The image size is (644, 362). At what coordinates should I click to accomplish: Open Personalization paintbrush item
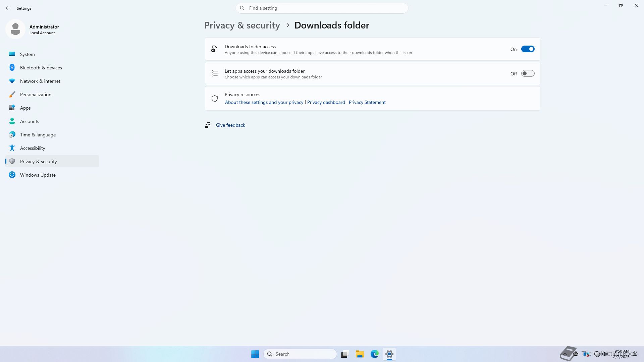coord(12,95)
